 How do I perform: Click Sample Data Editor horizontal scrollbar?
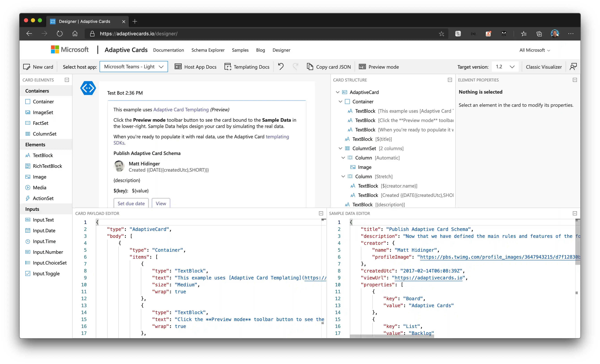coord(392,336)
